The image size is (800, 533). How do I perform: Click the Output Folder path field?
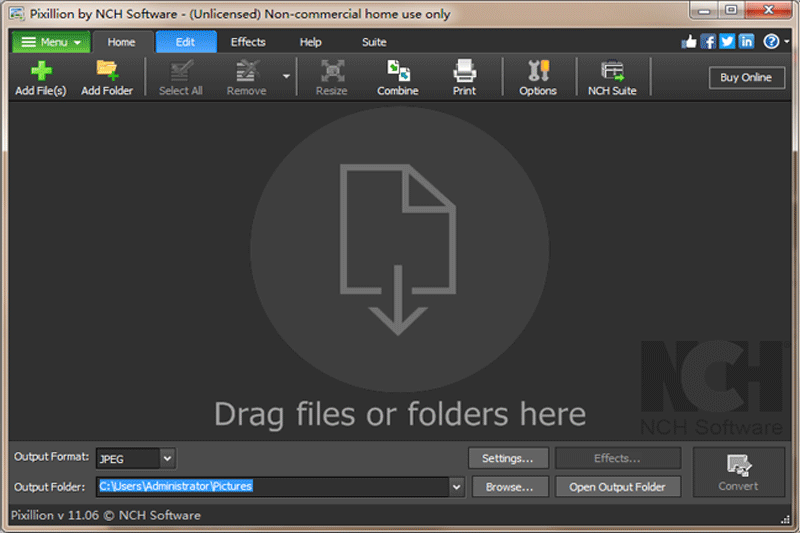[x=272, y=487]
